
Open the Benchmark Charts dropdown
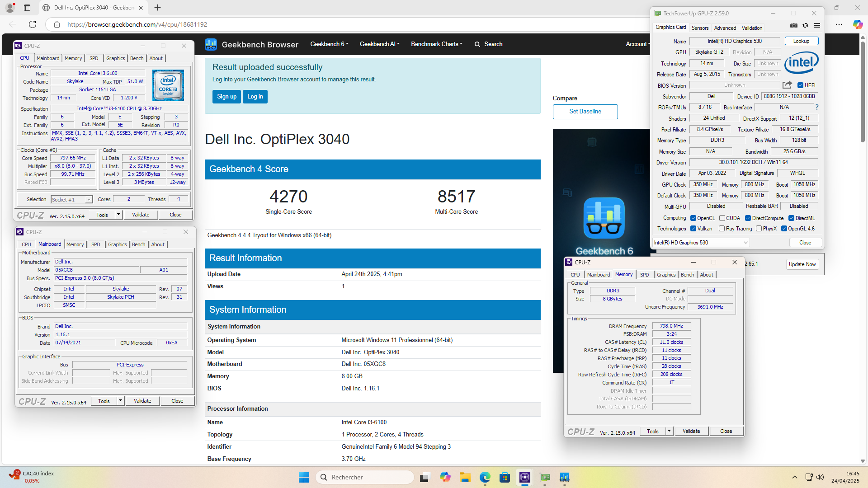(436, 44)
